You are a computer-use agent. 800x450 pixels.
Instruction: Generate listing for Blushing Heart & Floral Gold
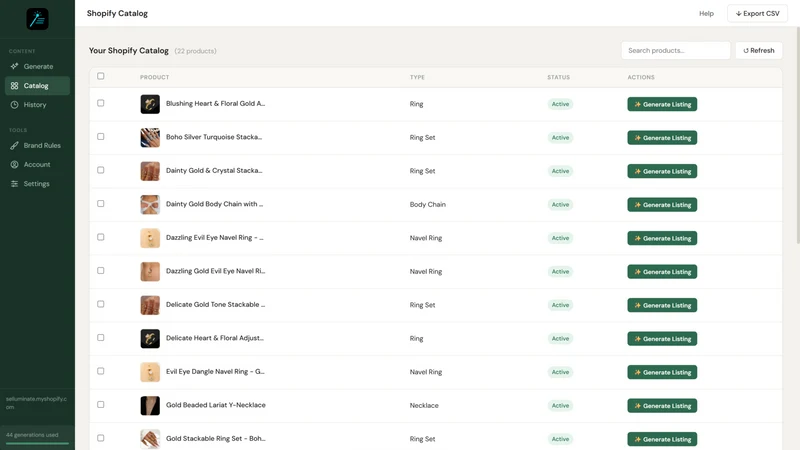click(662, 104)
